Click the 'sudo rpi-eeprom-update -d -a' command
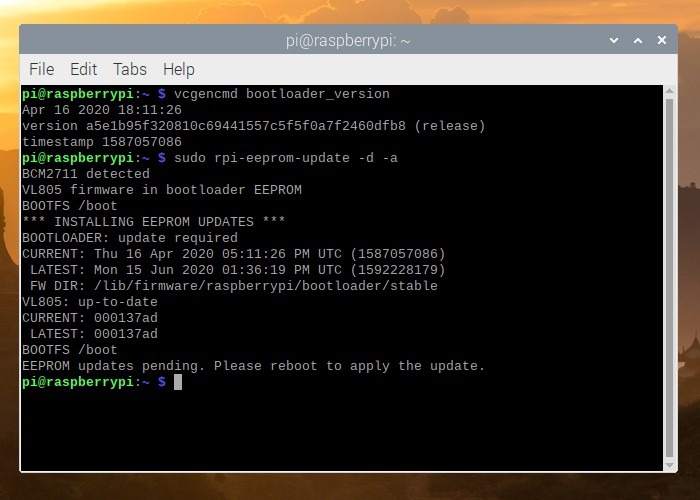Screen dimensions: 700x500 click(286, 158)
